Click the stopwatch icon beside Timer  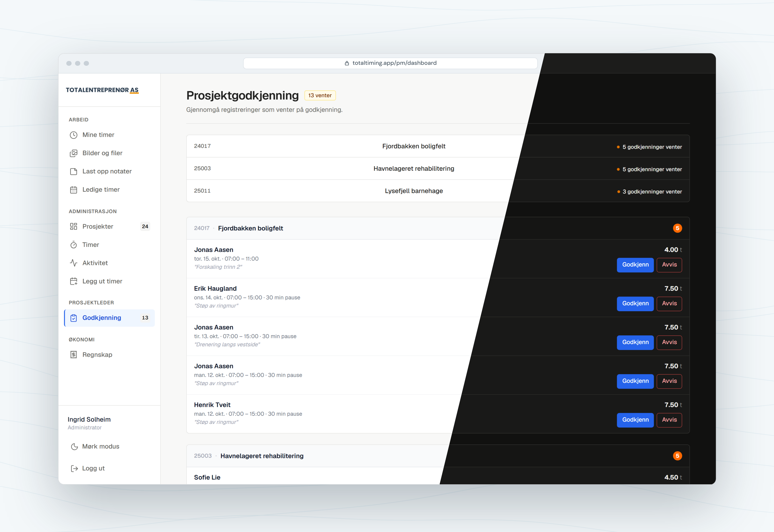73,245
